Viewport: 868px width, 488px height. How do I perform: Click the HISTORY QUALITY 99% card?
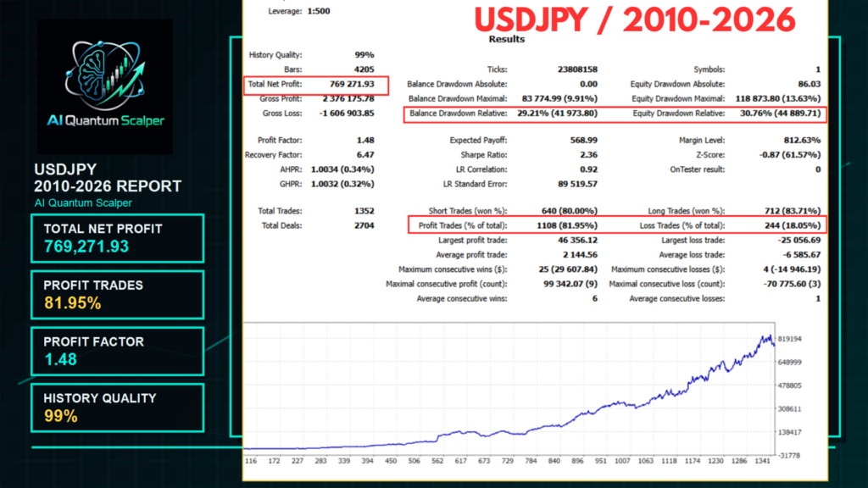pyautogui.click(x=117, y=408)
